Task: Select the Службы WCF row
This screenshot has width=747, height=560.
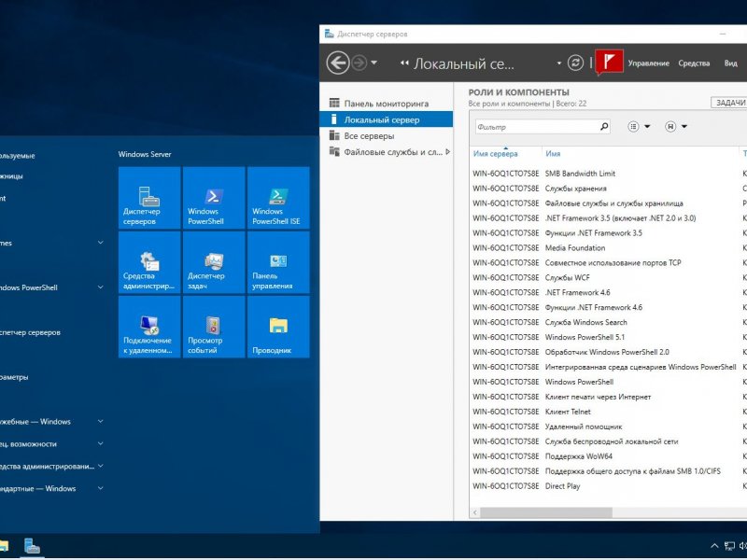Action: [x=608, y=277]
